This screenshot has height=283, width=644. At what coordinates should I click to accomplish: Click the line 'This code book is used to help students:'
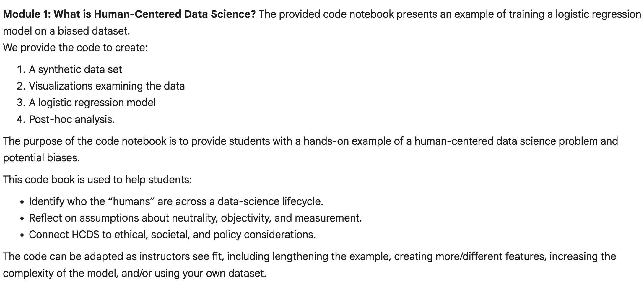coord(97,180)
